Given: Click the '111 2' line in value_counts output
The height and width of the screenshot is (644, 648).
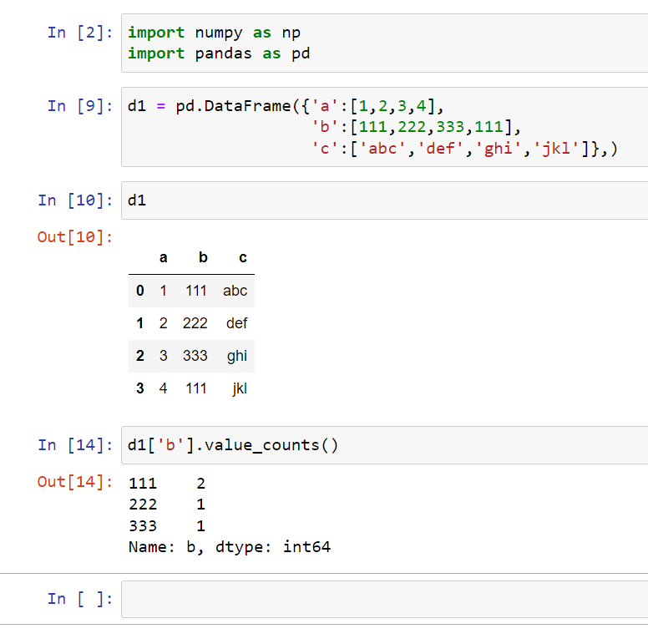Looking at the screenshot, I should (167, 484).
